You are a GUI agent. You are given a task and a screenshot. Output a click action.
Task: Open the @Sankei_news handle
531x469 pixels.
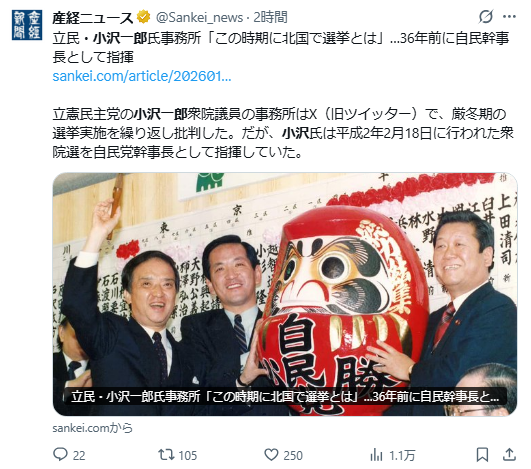coord(199,17)
